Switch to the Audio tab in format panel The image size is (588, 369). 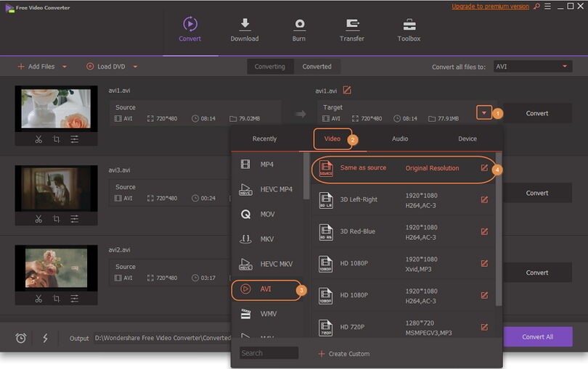400,138
